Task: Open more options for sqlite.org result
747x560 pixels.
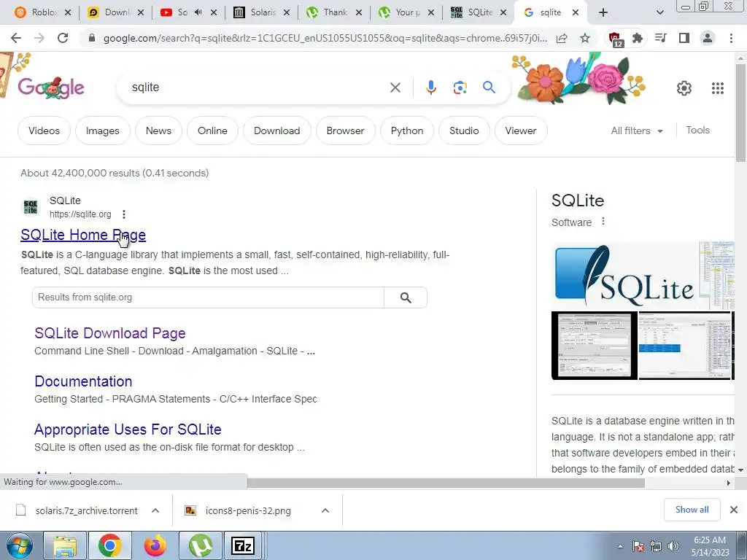Action: [124, 214]
